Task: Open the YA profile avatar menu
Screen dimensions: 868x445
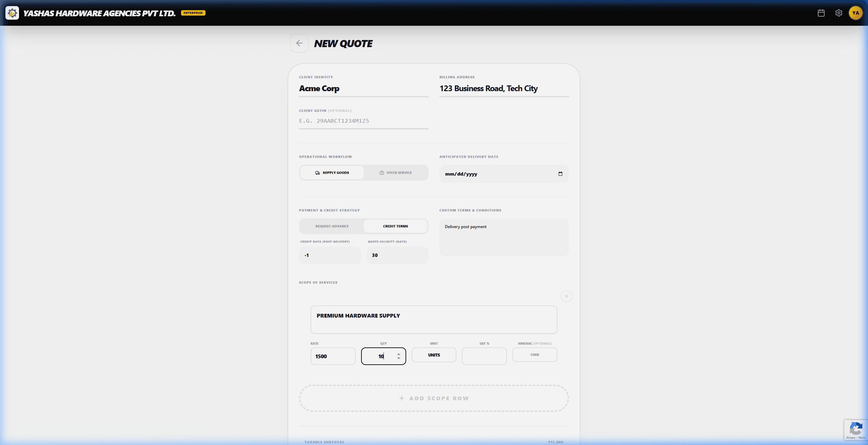Action: 856,13
